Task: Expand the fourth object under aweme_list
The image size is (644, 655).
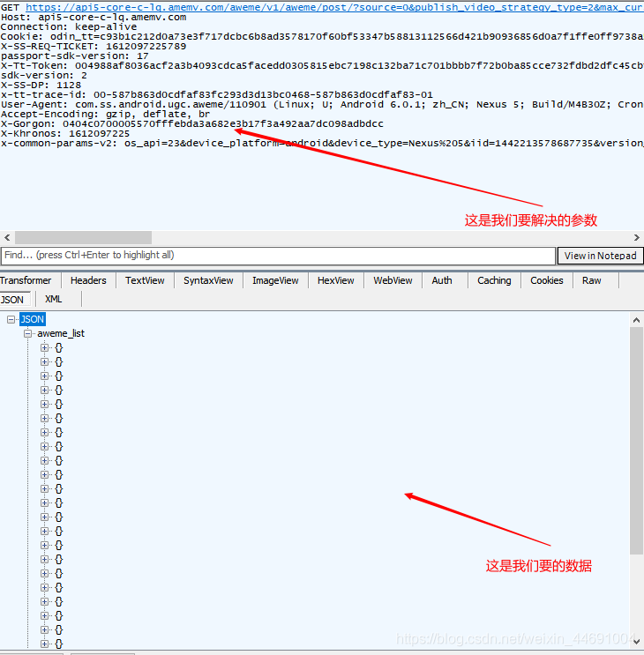Action: click(44, 391)
